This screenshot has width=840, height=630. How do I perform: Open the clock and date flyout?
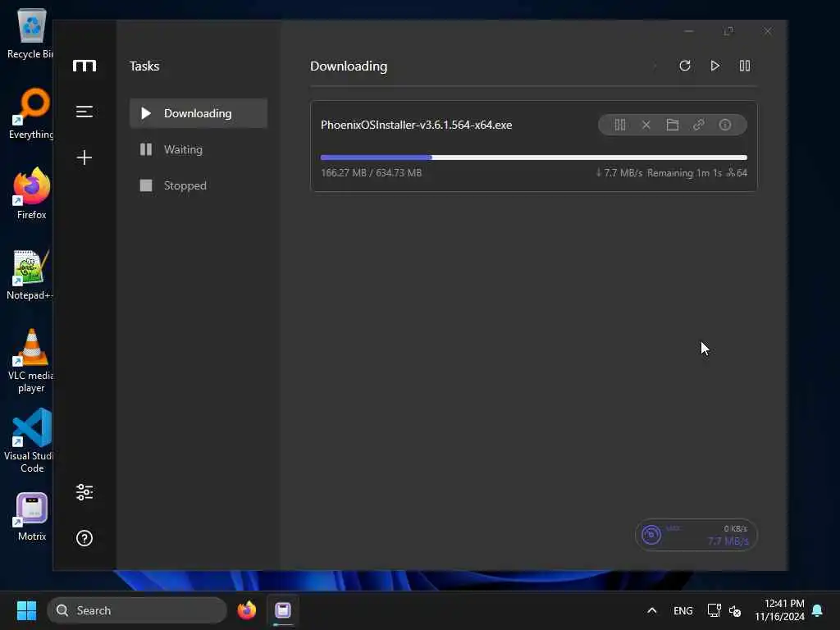779,610
